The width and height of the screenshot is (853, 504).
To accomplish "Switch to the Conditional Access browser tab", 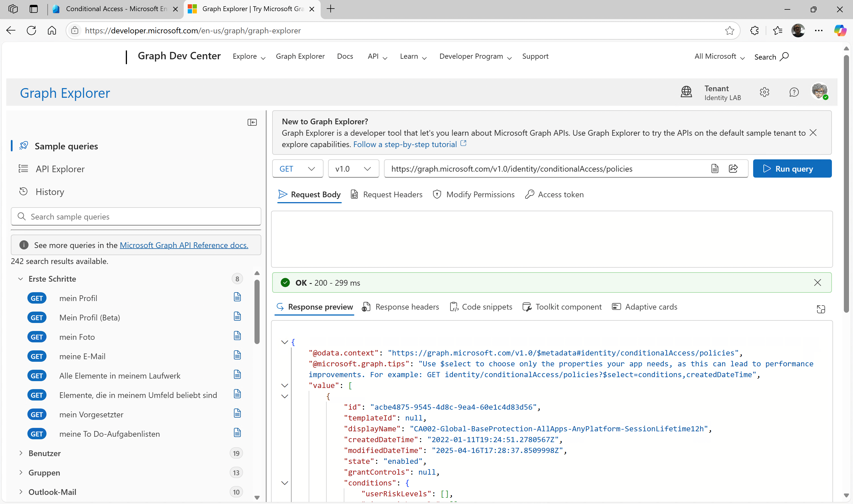I will (116, 9).
